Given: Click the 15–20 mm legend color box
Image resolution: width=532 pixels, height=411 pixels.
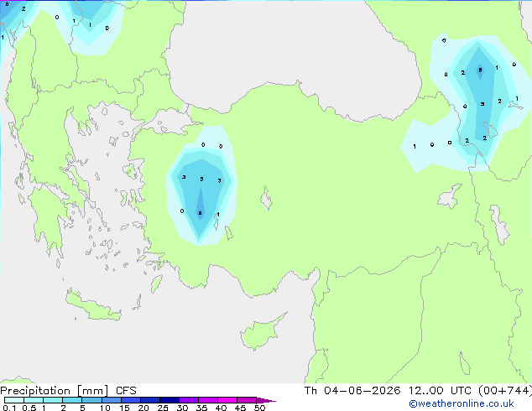Looking at the screenshot, I should (130, 400).
